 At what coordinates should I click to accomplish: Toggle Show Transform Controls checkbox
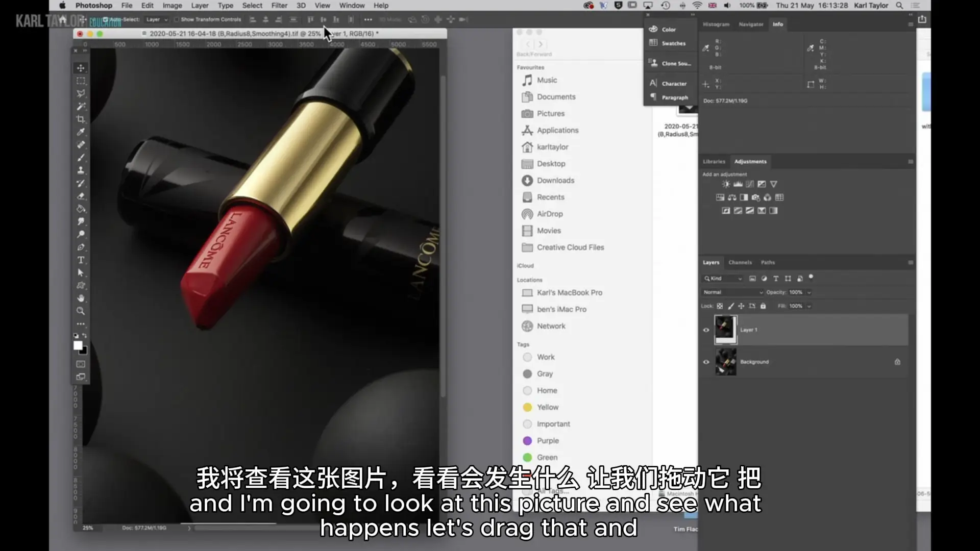[x=177, y=19]
